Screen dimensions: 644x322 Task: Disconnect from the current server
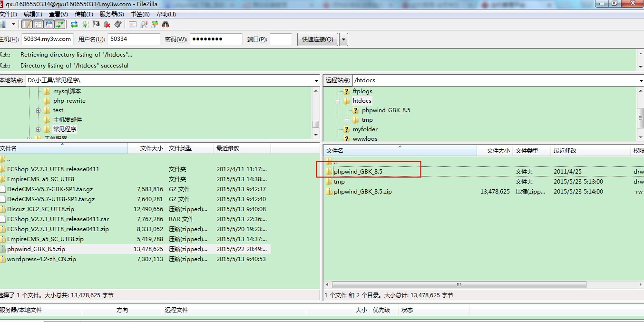coord(107,24)
